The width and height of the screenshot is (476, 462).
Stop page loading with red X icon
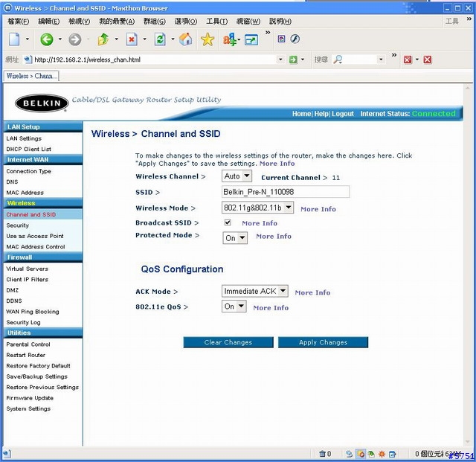pyautogui.click(x=132, y=39)
